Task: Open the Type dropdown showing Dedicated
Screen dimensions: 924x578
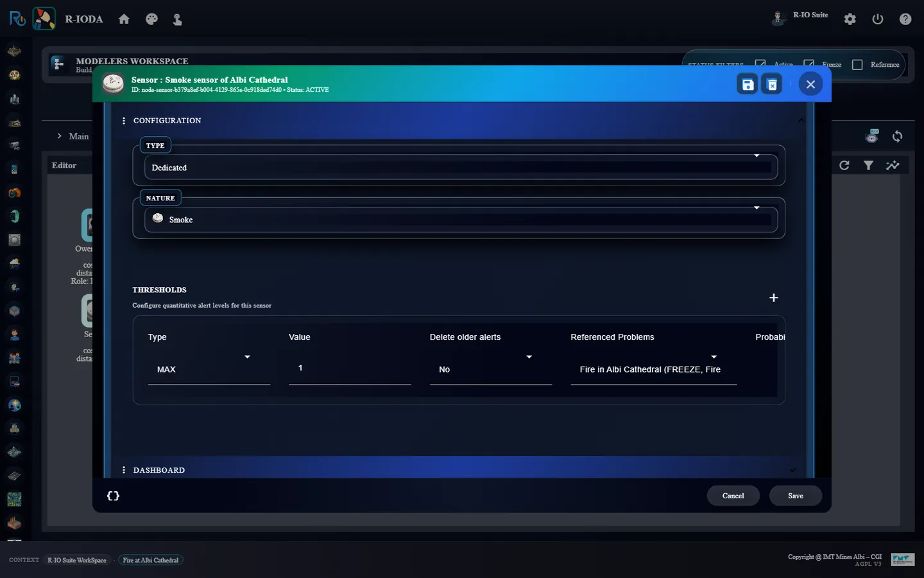Action: (461, 167)
